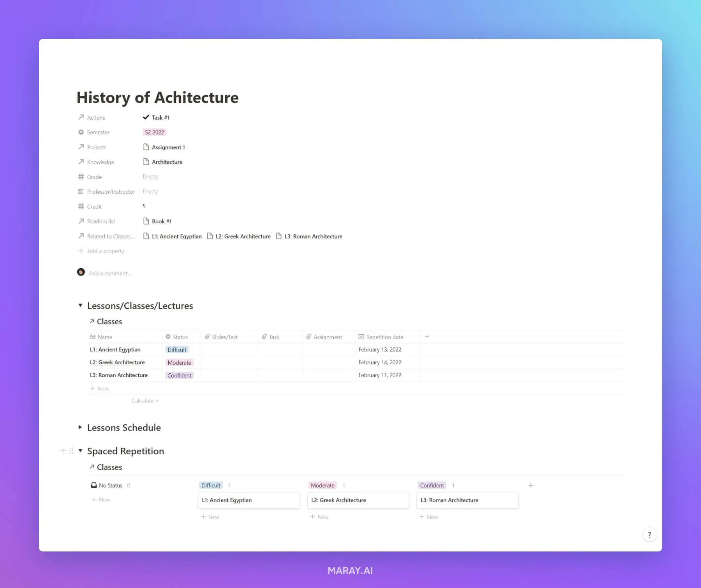Click the Aa icon on the Name column
Viewport: 701px width, 588px height.
(93, 336)
